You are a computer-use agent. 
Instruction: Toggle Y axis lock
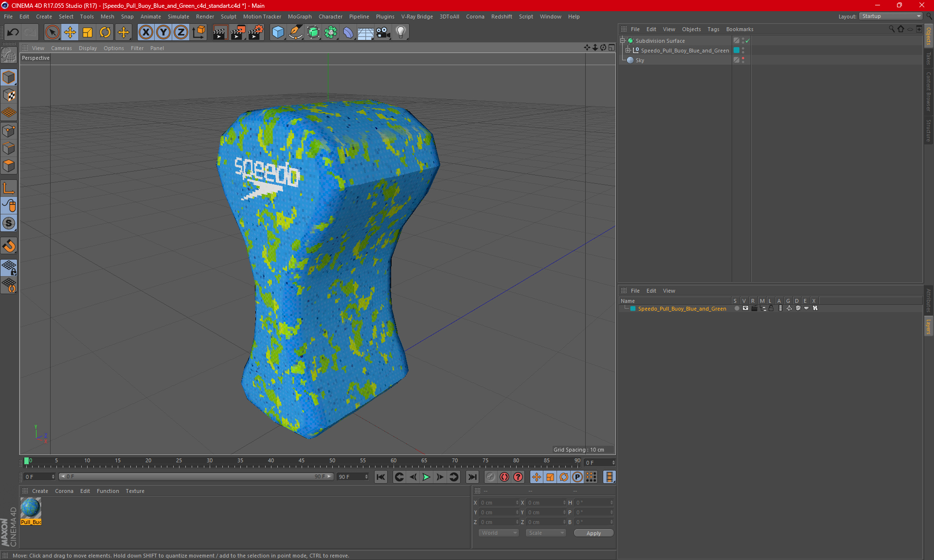coord(163,33)
